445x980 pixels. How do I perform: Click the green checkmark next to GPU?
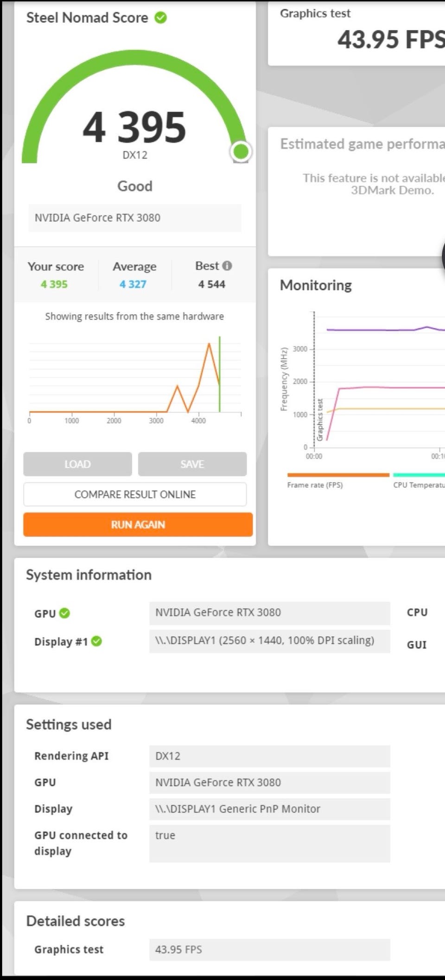65,613
